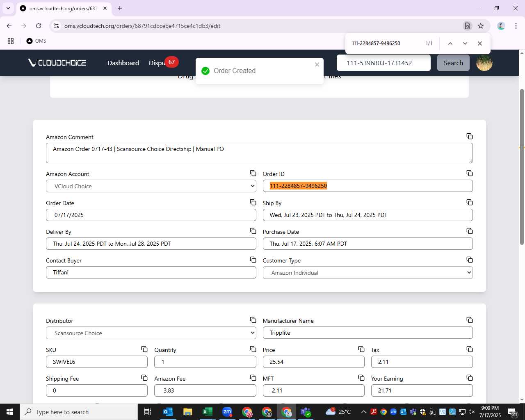Expand the Customer Type dropdown

click(367, 273)
